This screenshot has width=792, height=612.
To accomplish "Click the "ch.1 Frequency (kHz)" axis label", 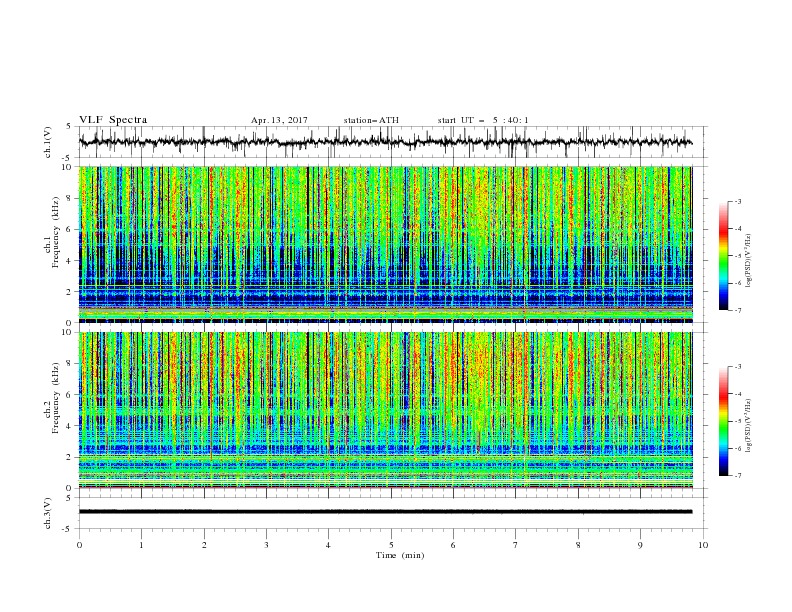I will (52, 233).
